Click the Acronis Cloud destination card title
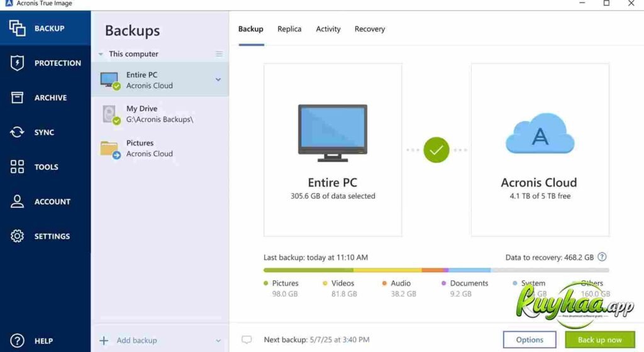 (x=539, y=182)
